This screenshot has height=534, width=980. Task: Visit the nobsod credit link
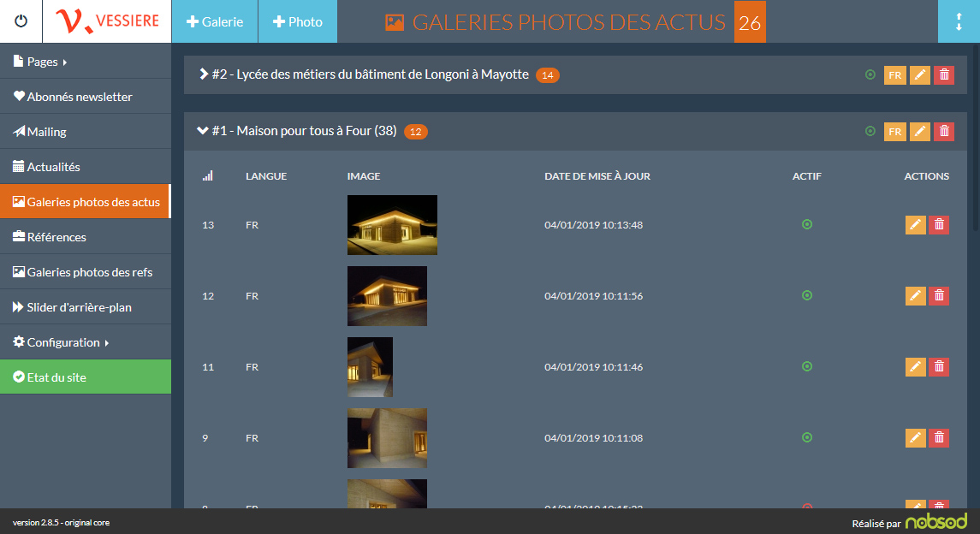936,521
